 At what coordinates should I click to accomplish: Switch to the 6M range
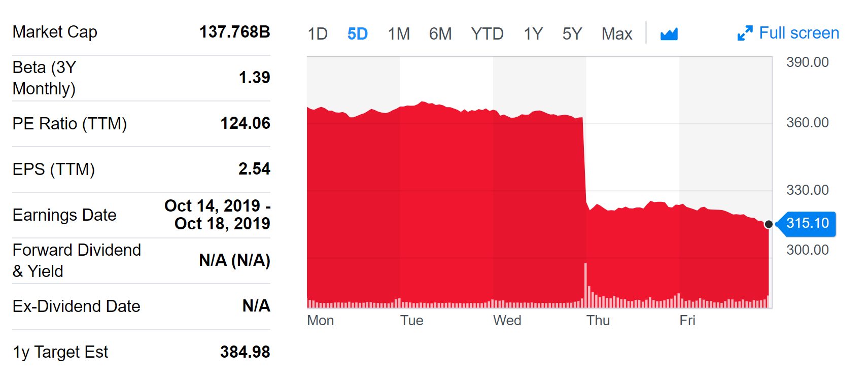point(440,34)
